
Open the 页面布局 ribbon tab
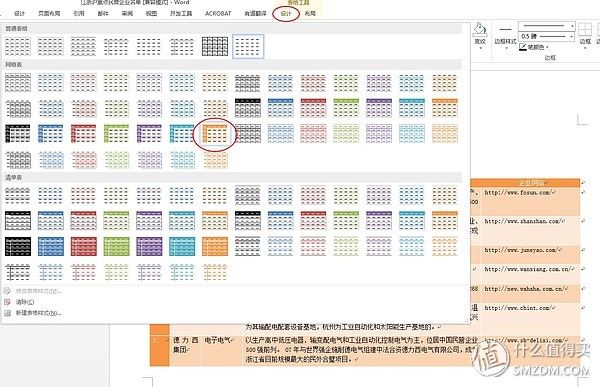coord(49,13)
